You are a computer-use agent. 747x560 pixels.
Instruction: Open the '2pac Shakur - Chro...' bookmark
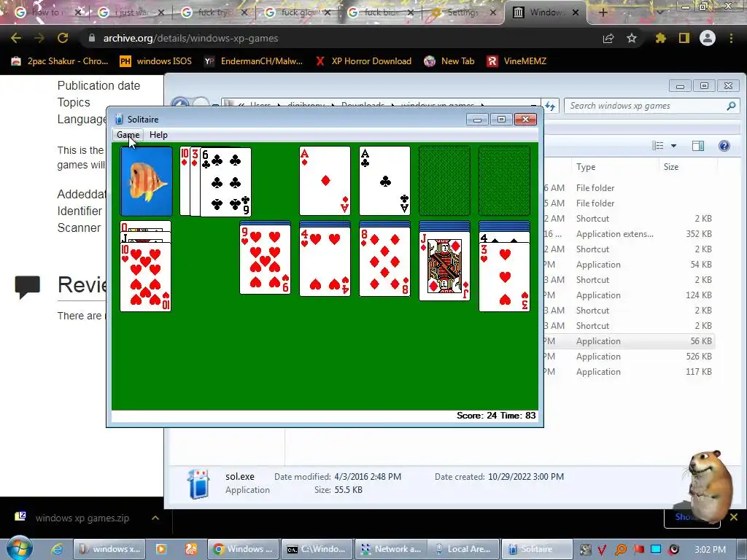pyautogui.click(x=60, y=61)
